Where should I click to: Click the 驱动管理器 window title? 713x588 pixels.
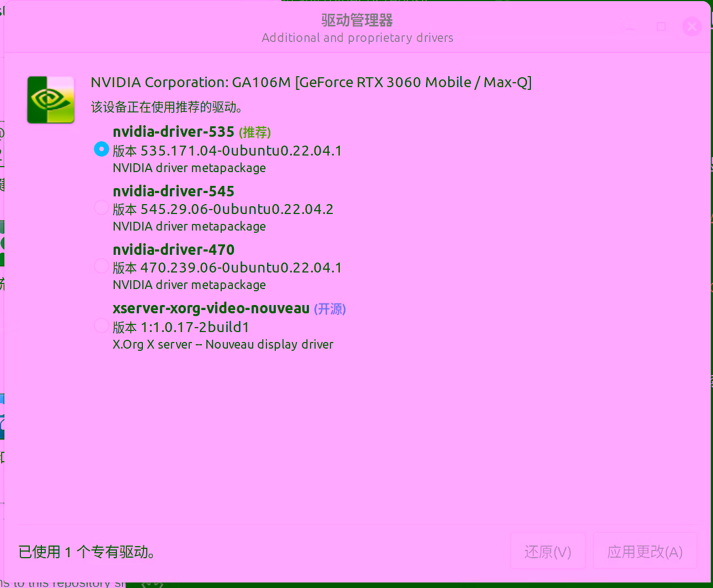(x=357, y=20)
